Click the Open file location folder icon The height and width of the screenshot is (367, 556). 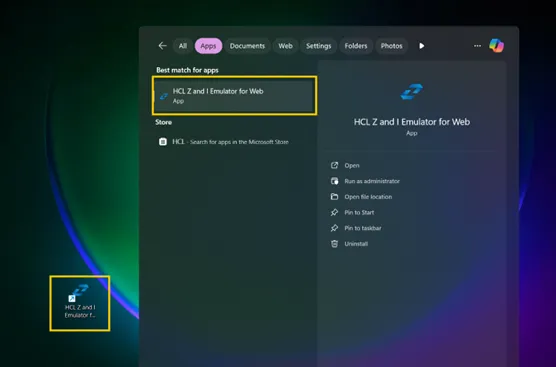[334, 196]
